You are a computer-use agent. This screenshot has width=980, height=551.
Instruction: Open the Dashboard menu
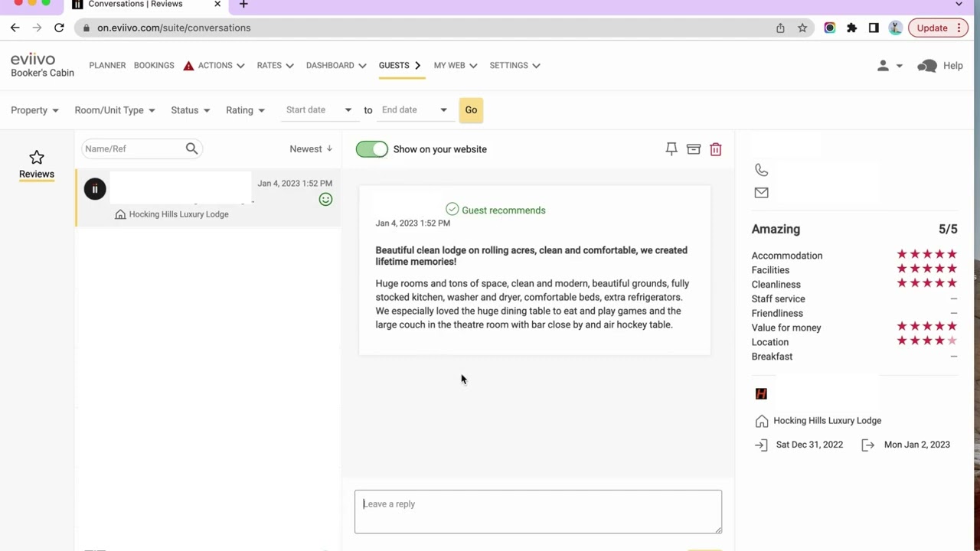coord(336,66)
